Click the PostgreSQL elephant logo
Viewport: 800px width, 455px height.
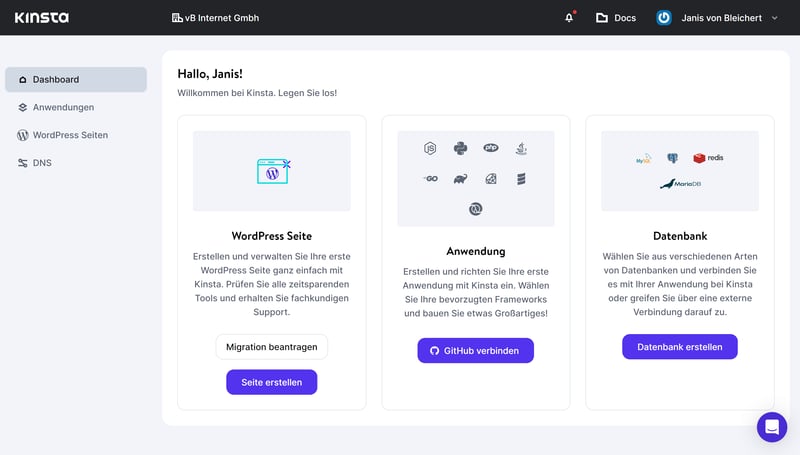point(673,158)
